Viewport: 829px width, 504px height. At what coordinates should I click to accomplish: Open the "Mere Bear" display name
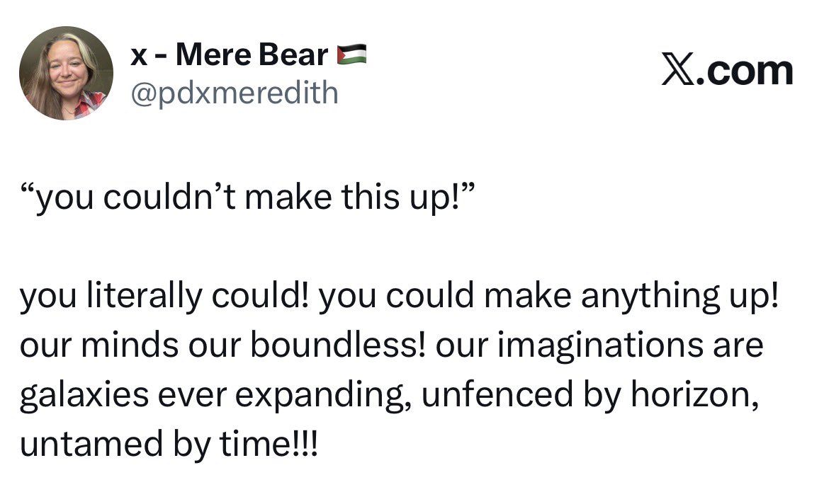pyautogui.click(x=252, y=55)
